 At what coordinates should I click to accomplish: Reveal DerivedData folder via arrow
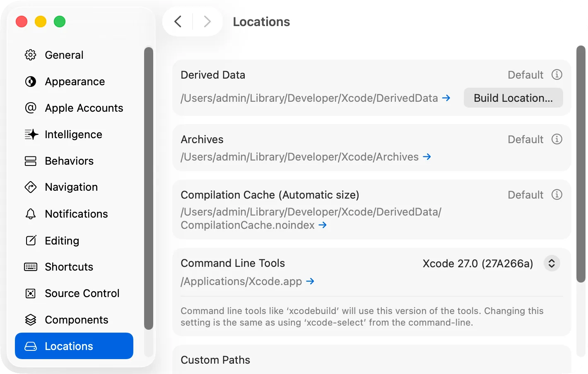tap(446, 98)
